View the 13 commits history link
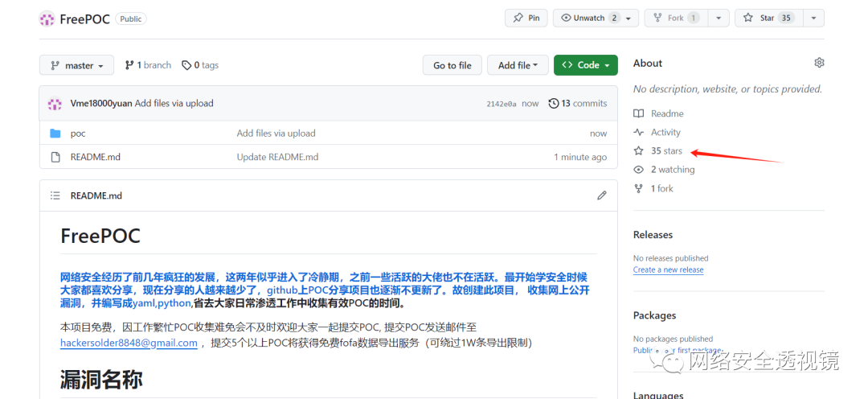 click(x=577, y=103)
